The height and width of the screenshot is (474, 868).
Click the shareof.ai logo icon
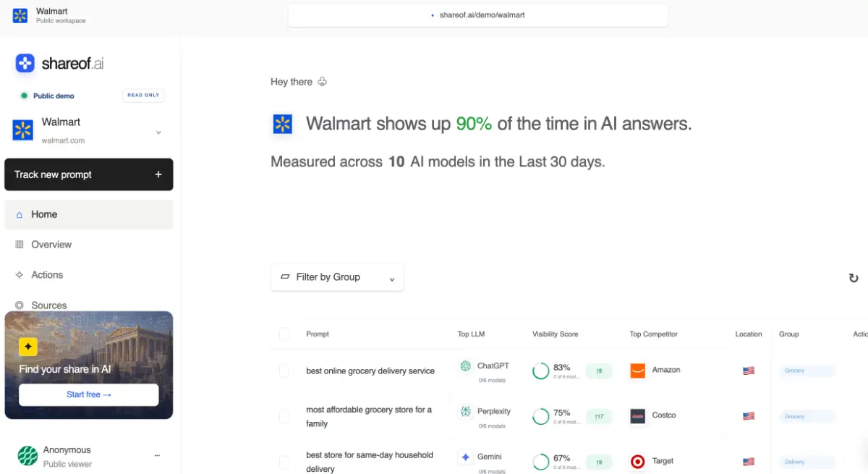coord(25,63)
